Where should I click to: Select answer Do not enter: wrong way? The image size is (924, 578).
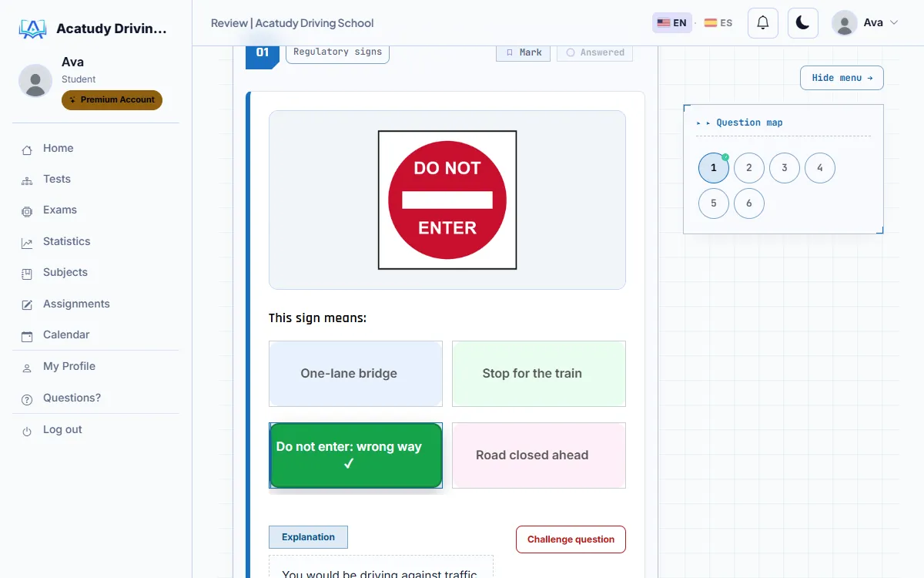pos(356,455)
